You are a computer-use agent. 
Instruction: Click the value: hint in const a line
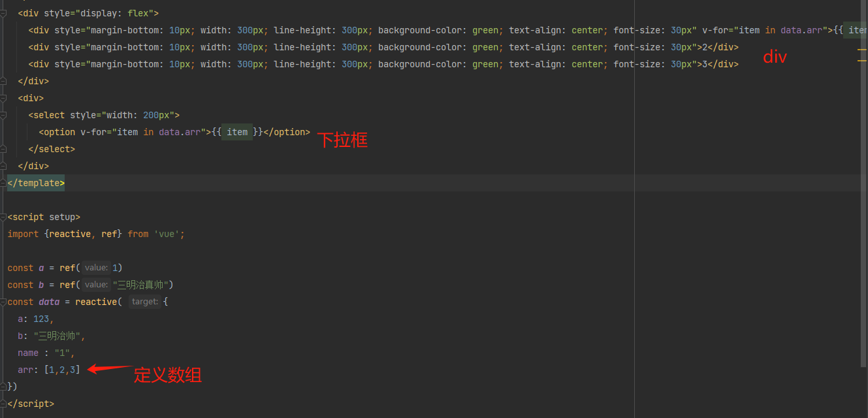97,268
